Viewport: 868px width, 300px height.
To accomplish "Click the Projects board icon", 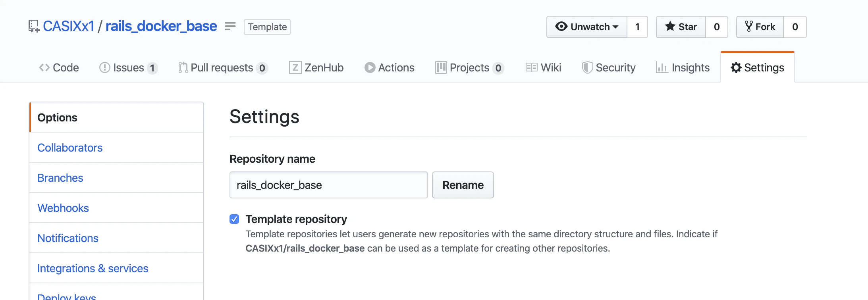I will point(441,67).
